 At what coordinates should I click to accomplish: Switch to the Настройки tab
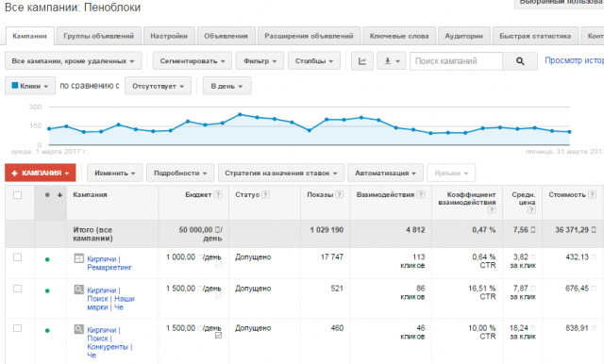pyautogui.click(x=169, y=36)
